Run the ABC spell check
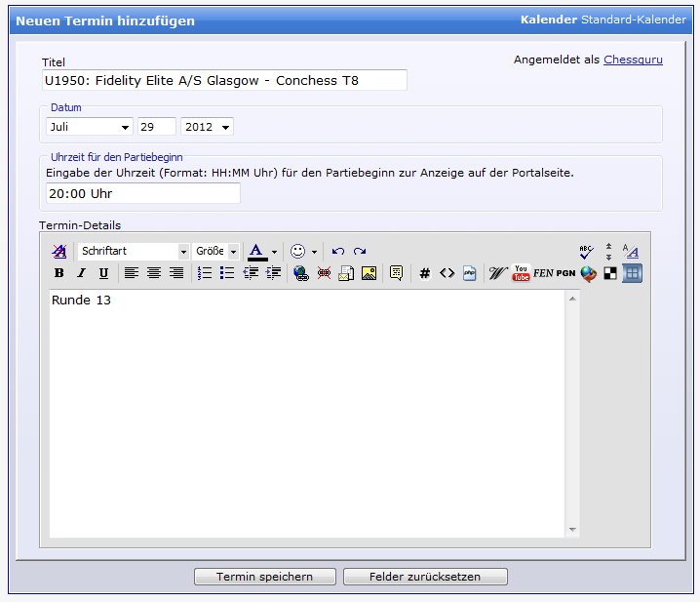This screenshot has height=602, width=700. point(586,252)
